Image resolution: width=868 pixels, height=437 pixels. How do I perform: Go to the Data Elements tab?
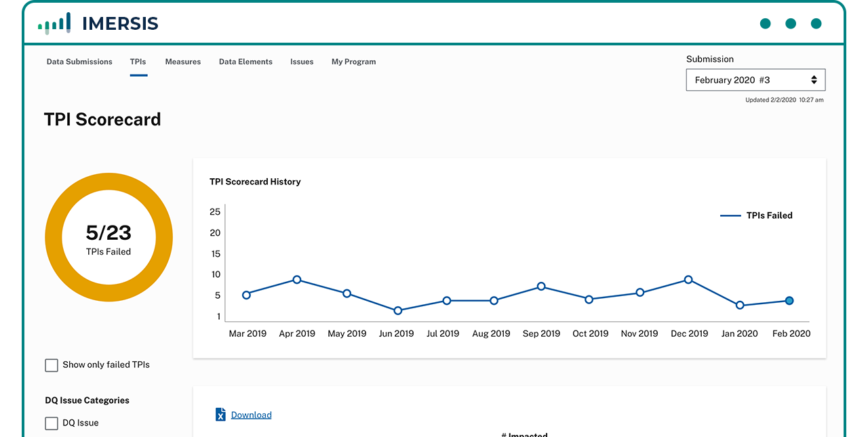pos(245,62)
